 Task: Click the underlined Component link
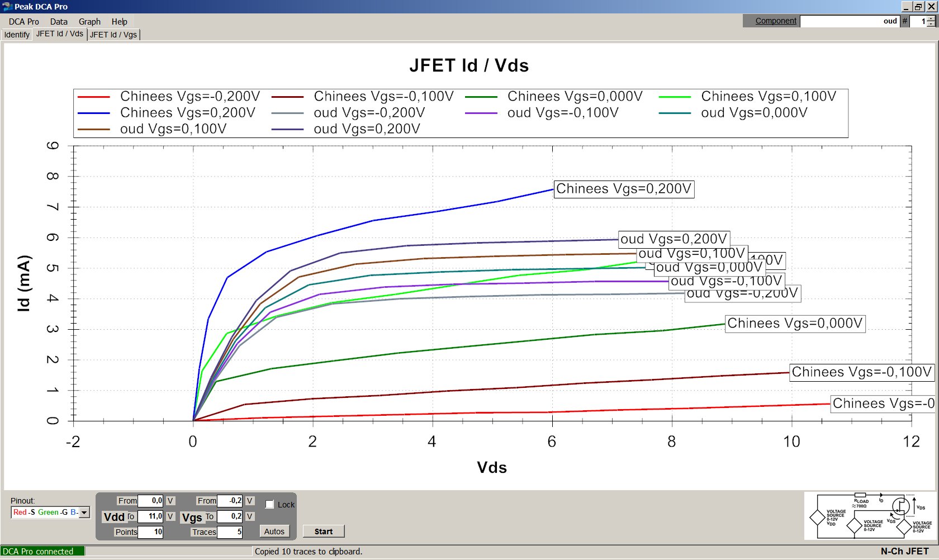coord(776,21)
